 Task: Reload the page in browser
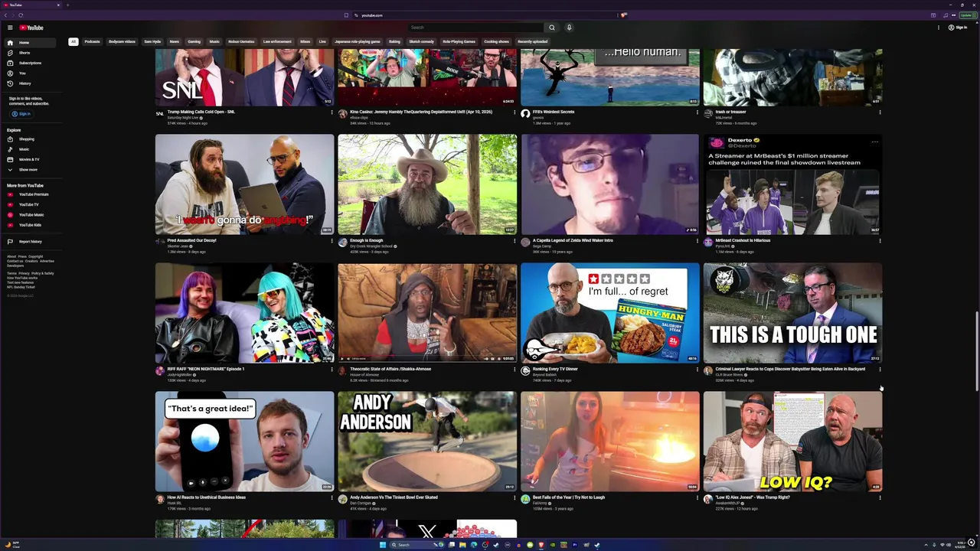click(21, 15)
